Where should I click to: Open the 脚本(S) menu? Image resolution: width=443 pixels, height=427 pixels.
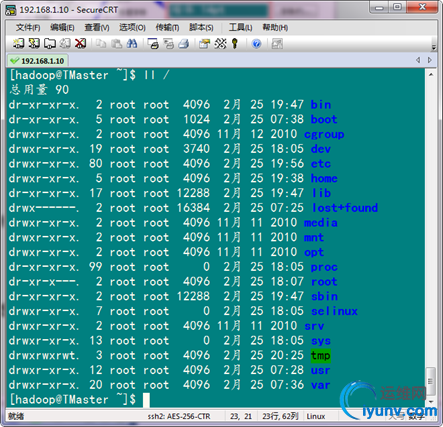tap(201, 27)
